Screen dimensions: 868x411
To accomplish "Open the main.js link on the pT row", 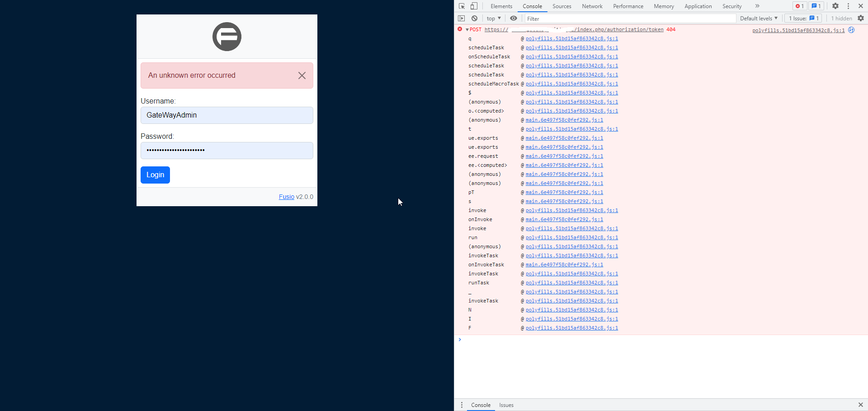I will click(x=564, y=192).
